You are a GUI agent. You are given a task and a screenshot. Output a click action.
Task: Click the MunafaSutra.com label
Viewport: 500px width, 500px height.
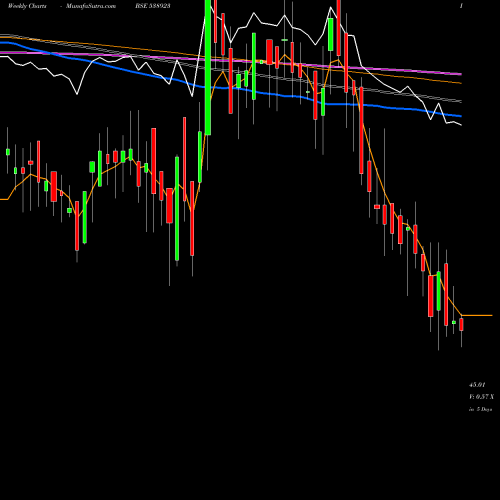point(91,6)
